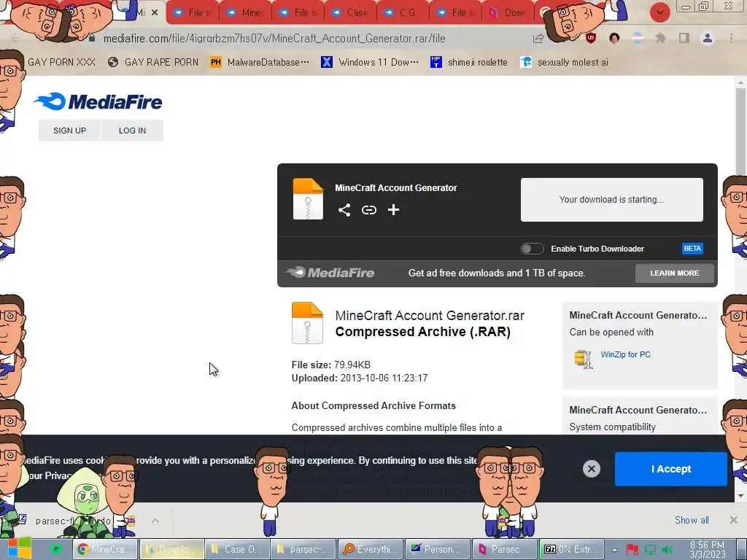Click the WinZip icon next to link

(584, 359)
